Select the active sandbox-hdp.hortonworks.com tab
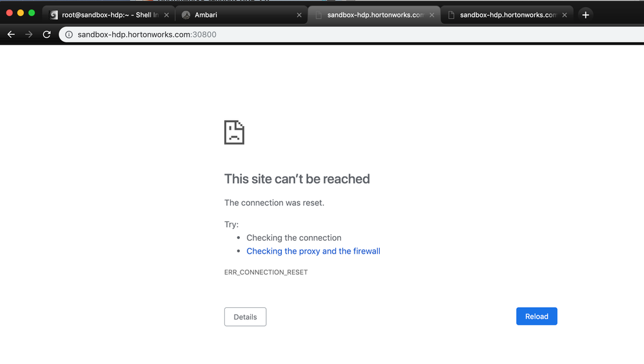The width and height of the screenshot is (644, 364). pos(374,15)
